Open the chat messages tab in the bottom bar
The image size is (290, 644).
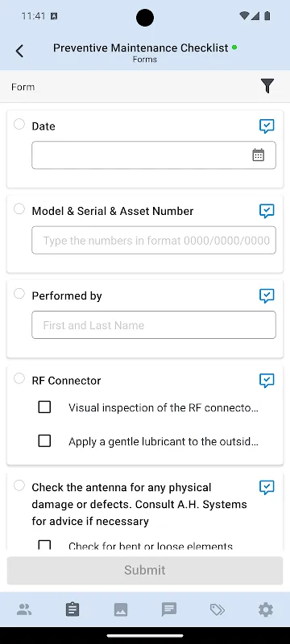[169, 609]
